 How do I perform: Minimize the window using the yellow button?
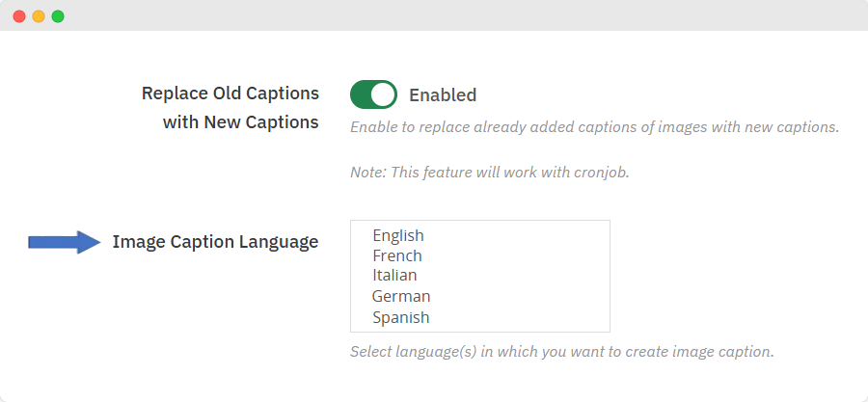(x=39, y=16)
